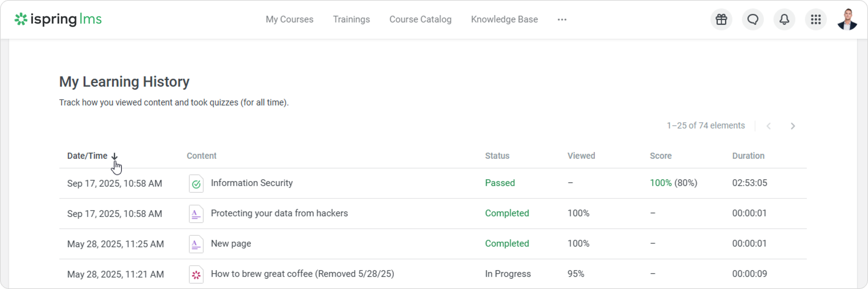Image resolution: width=868 pixels, height=289 pixels.
Task: Click the coffee course content icon
Action: point(196,274)
